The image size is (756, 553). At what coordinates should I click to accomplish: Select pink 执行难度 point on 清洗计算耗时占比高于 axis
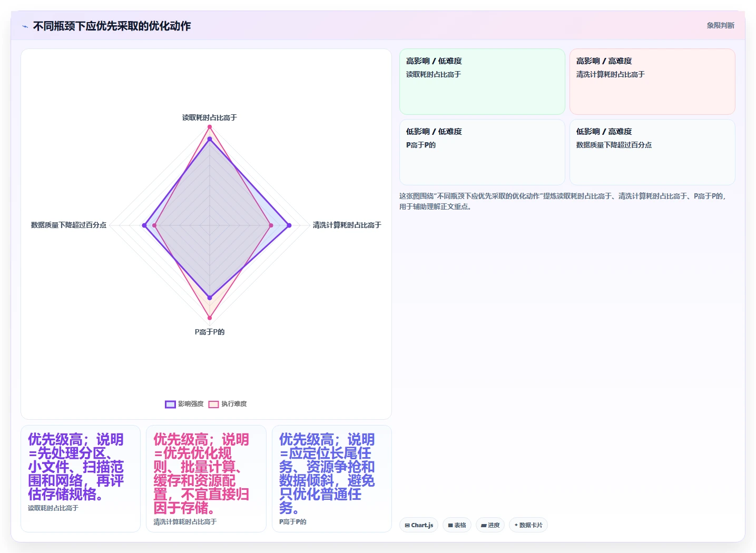(271, 225)
